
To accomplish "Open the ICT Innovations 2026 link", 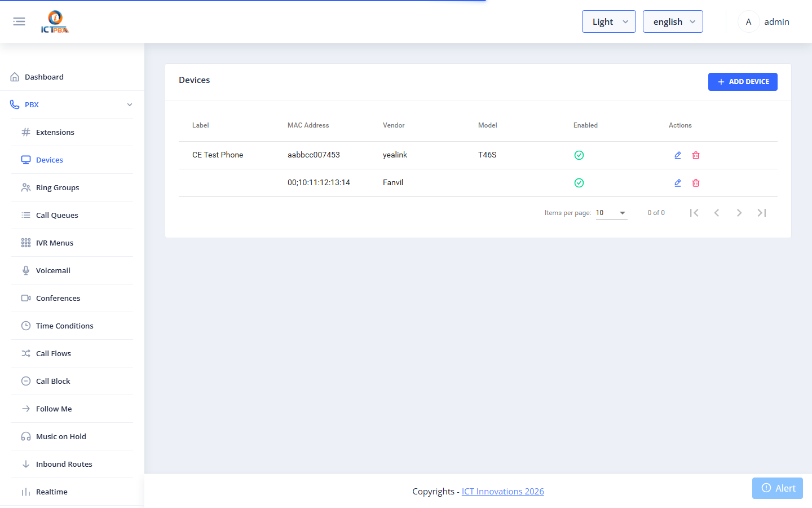I will 503,492.
